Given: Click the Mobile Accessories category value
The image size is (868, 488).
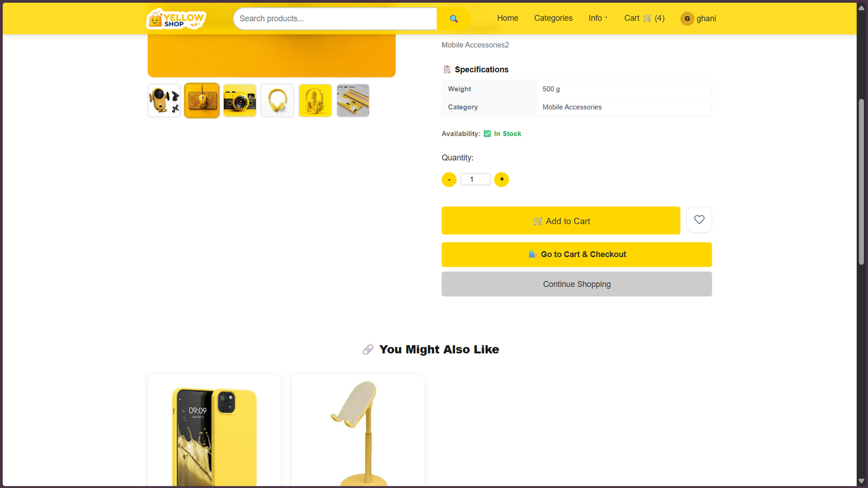Looking at the screenshot, I should (572, 107).
